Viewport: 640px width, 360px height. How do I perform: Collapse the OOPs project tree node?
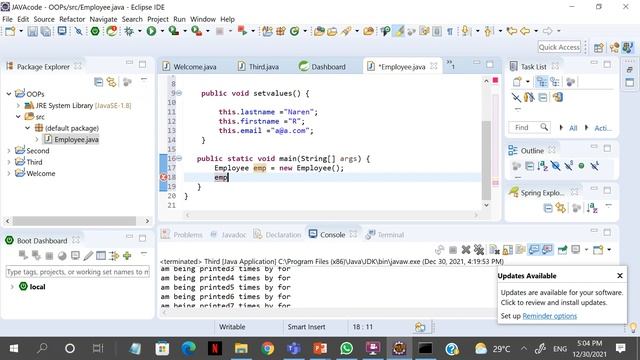point(9,94)
